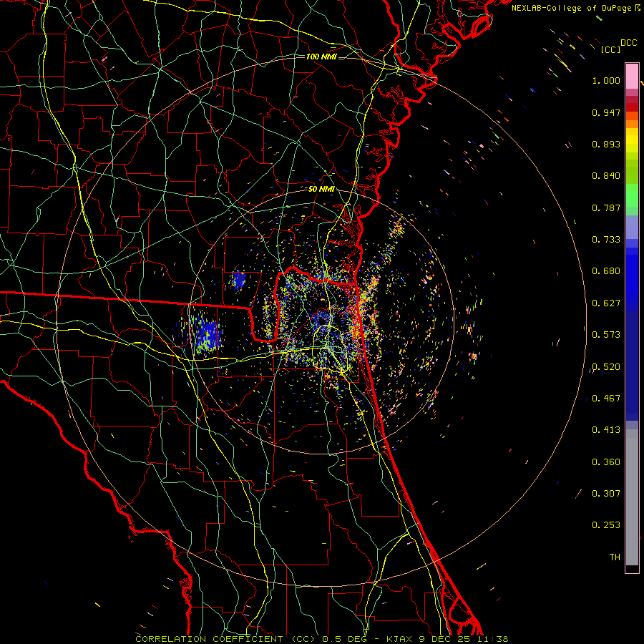
Task: Click the 0.467 scale value
Action: click(x=606, y=399)
